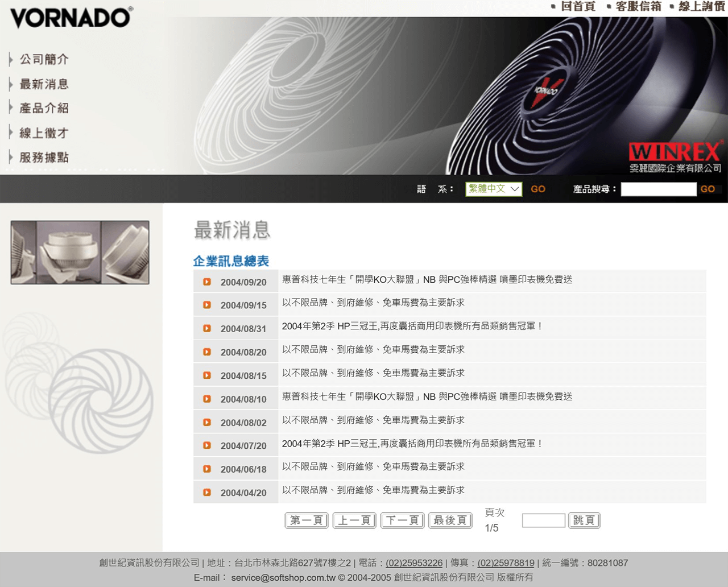The height and width of the screenshot is (587, 728).
Task: Open the 2004/06/18 news headline
Action: point(373,466)
